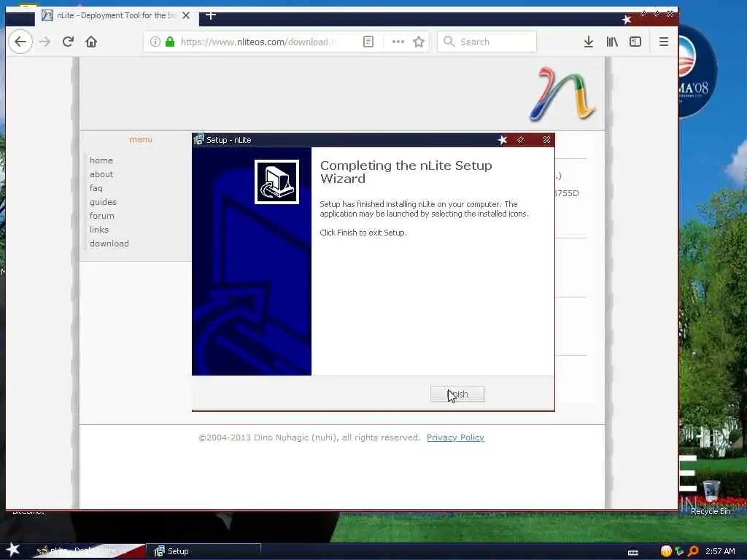Click the green padlock security icon
This screenshot has width=747, height=560.
169,42
